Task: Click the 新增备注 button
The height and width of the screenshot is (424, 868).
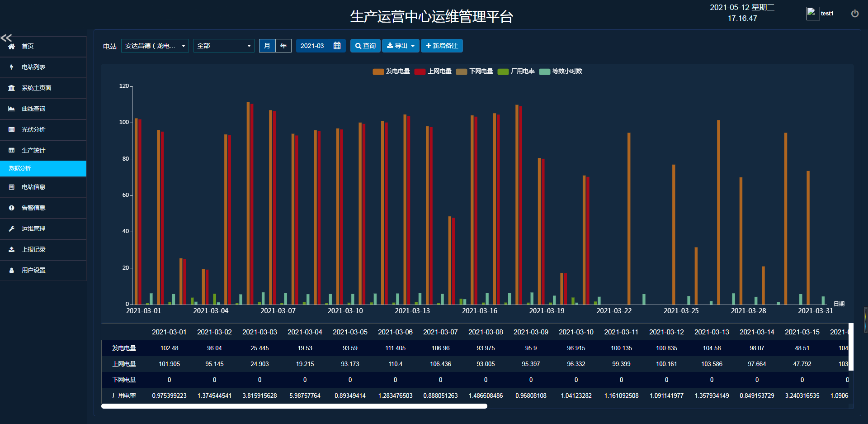Action: (x=442, y=46)
